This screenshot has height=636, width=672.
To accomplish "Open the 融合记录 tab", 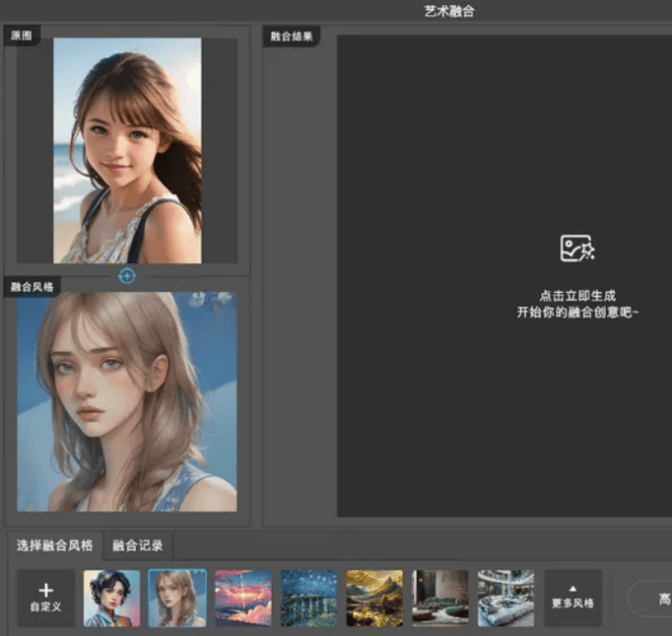I will pyautogui.click(x=138, y=545).
